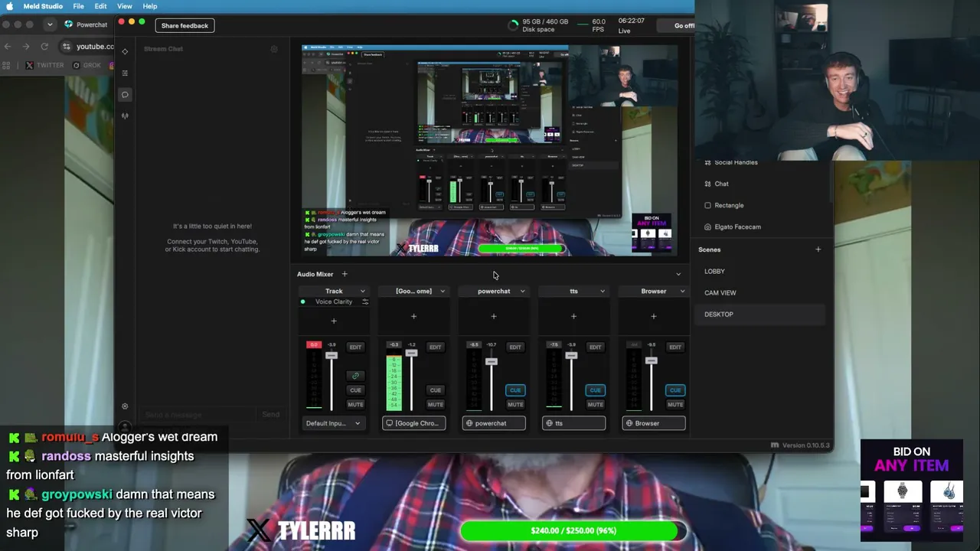Open the powerchat channel header dropdown
The width and height of the screenshot is (980, 551).
[522, 292]
